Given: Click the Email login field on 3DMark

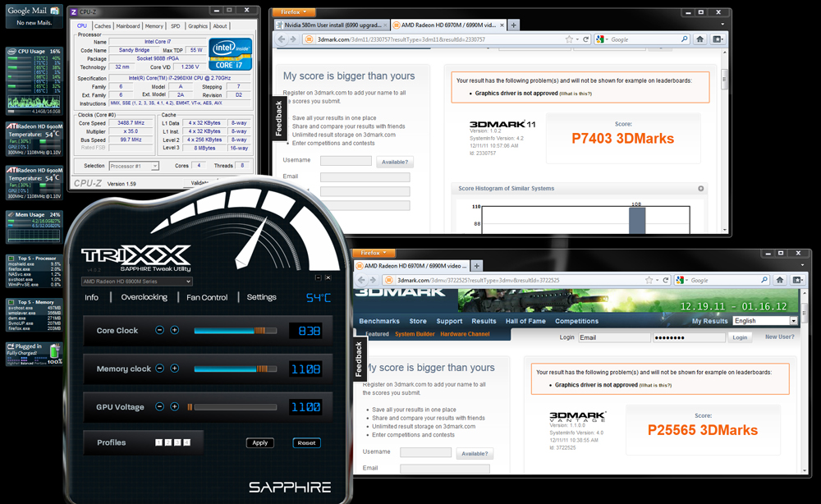Looking at the screenshot, I should [614, 337].
